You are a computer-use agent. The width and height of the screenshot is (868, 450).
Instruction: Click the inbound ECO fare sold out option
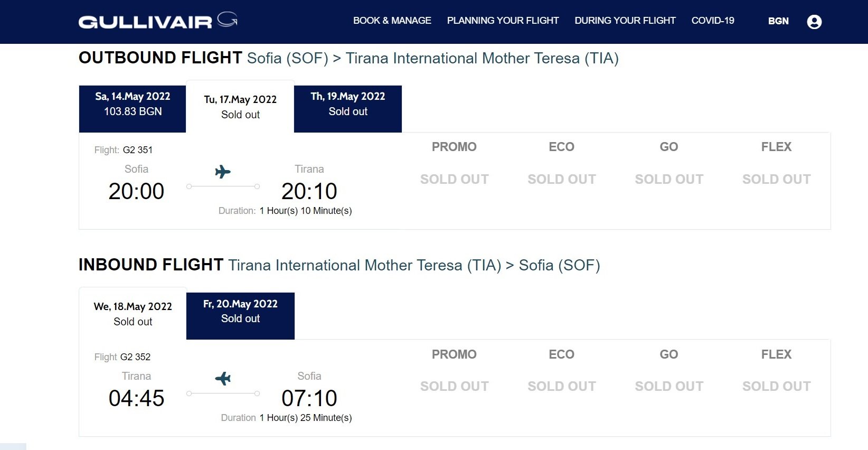[x=562, y=387]
